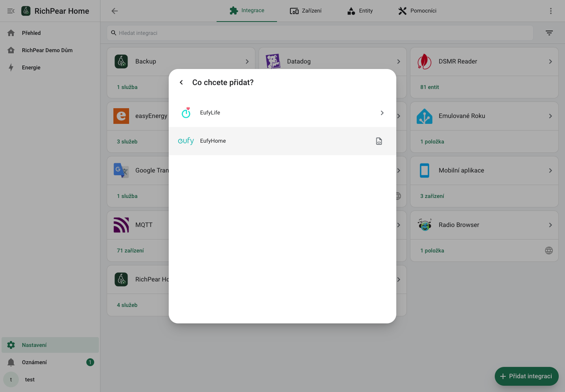Open the 1 služba link under Backup

click(x=127, y=87)
